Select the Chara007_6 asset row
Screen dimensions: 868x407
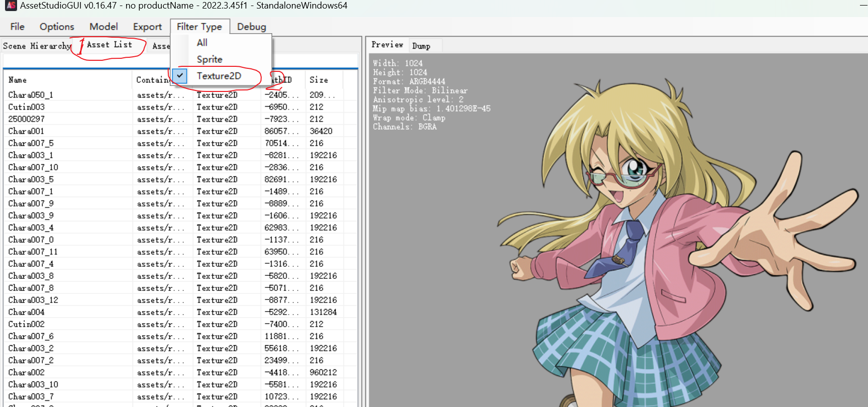coord(181,336)
